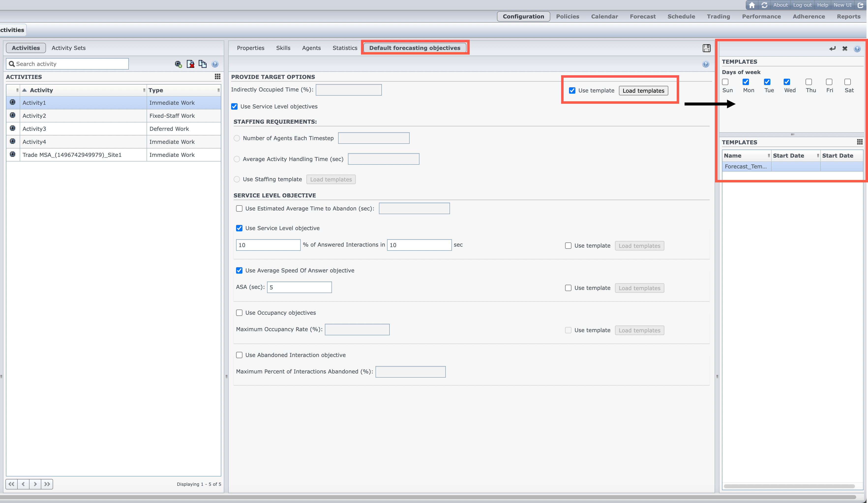Sort the Activity column header
Viewport: 868px width, 503px height.
tap(41, 90)
